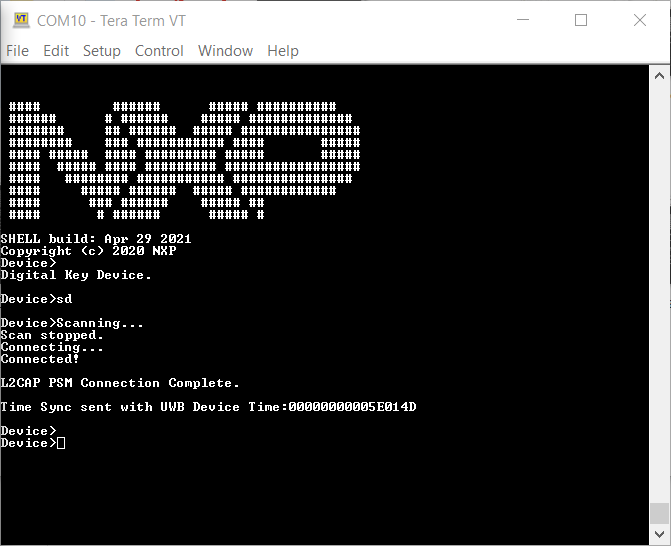Open the Setup menu
The width and height of the screenshot is (671, 546).
coord(102,51)
